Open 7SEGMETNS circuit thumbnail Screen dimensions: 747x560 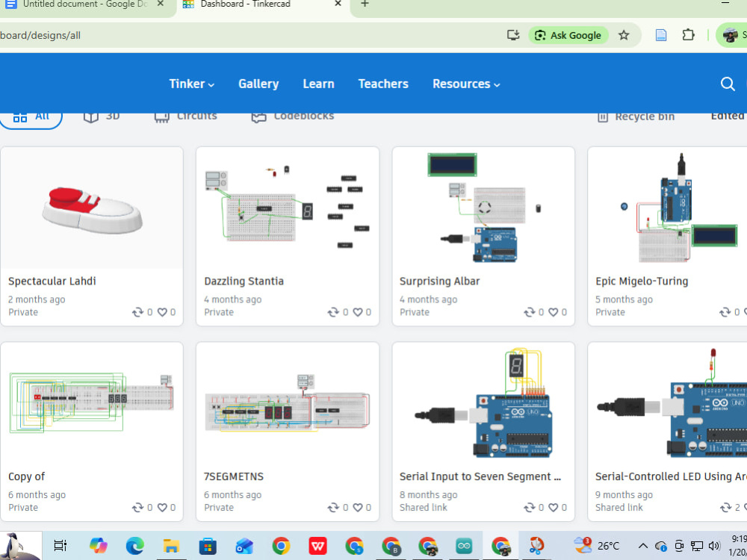(288, 403)
